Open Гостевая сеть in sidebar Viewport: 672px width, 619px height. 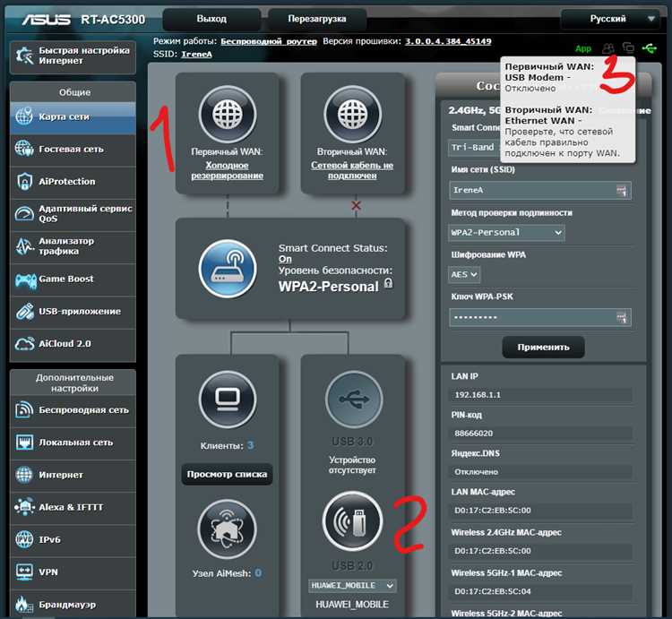72,149
